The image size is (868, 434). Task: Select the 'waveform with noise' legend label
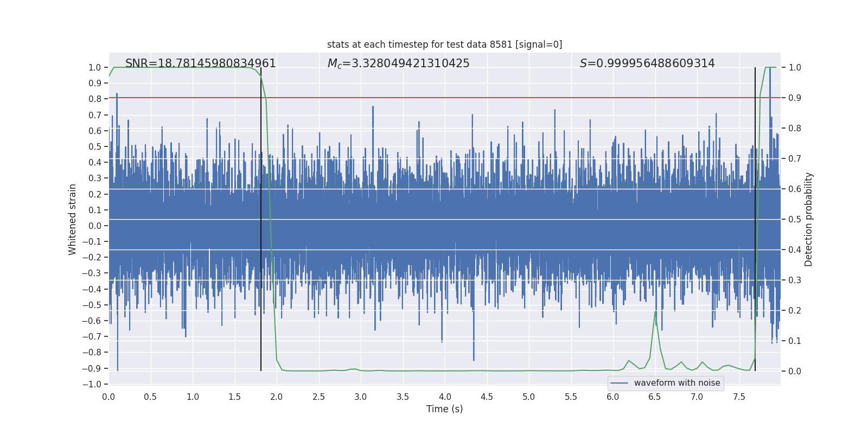[x=676, y=383]
